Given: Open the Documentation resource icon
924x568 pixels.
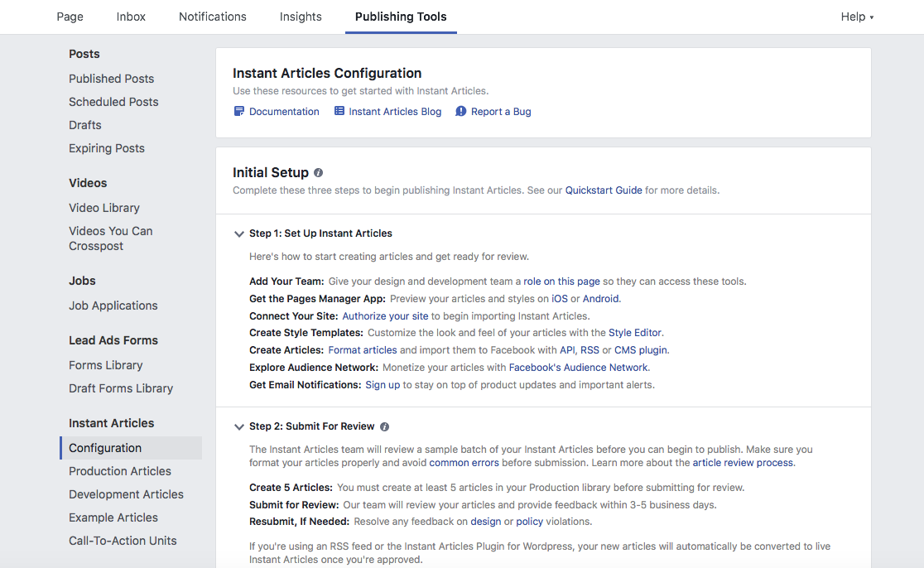Looking at the screenshot, I should point(238,111).
